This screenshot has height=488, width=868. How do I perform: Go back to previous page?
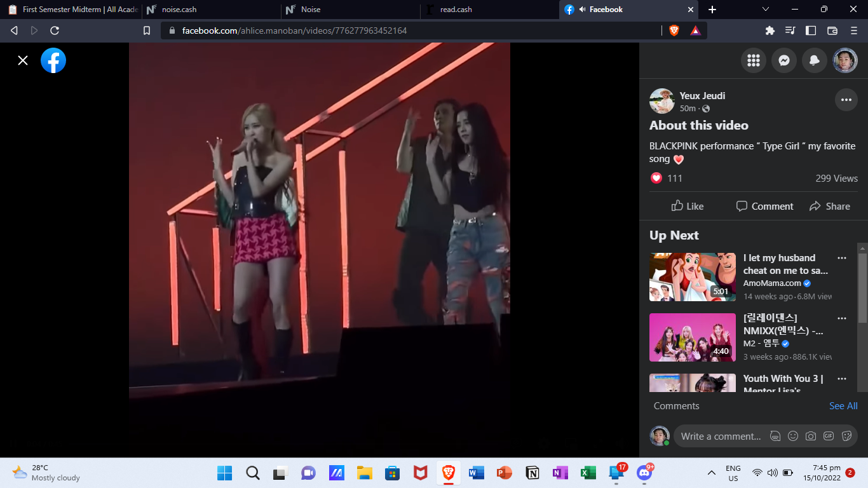pyautogui.click(x=14, y=30)
